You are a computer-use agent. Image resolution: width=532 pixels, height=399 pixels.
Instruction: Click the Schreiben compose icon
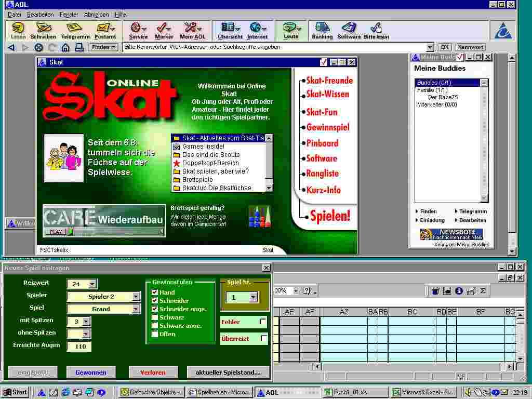[x=43, y=31]
